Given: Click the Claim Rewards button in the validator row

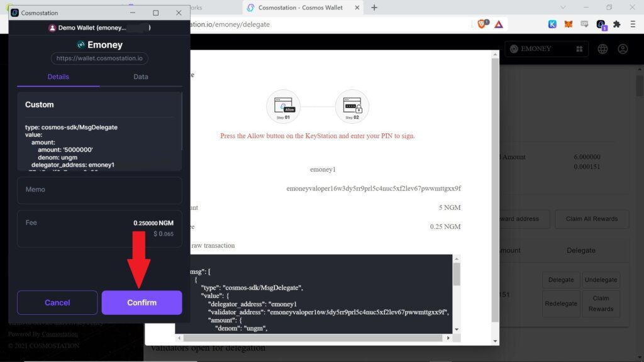Looking at the screenshot, I should 601,304.
